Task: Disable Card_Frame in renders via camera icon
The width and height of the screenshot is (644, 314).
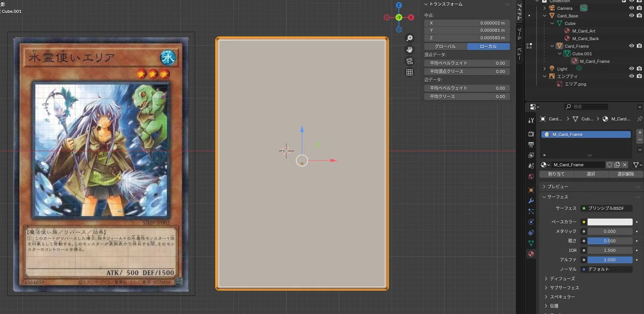Action: click(639, 46)
